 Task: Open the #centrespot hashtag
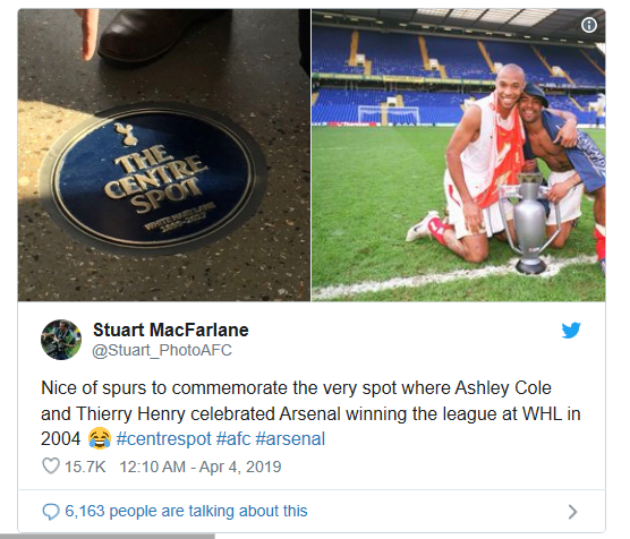click(163, 438)
